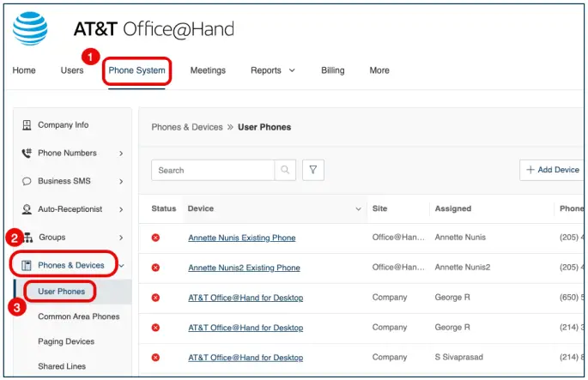Select Phone Numbers in sidebar
Viewport: 588px width, 380px height.
click(67, 153)
